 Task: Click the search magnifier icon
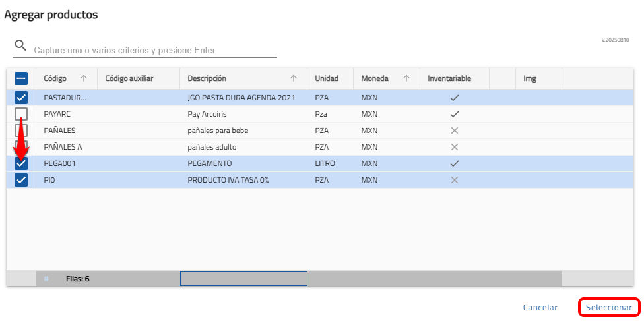click(20, 45)
